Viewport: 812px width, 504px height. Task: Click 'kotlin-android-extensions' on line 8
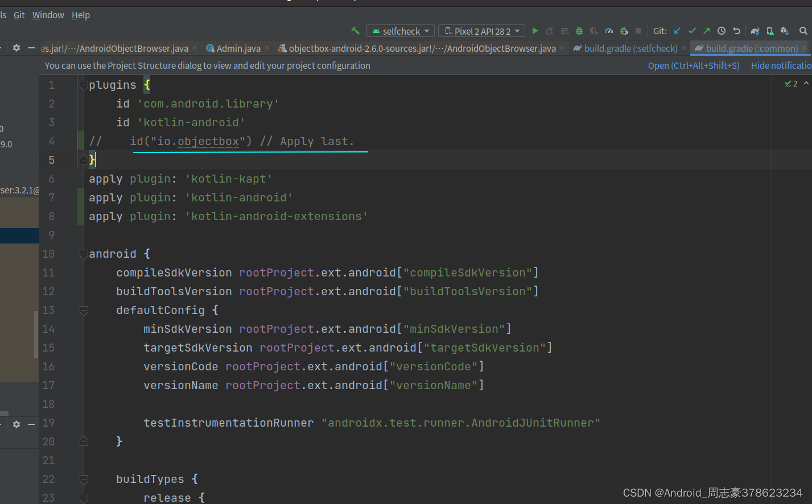276,216
